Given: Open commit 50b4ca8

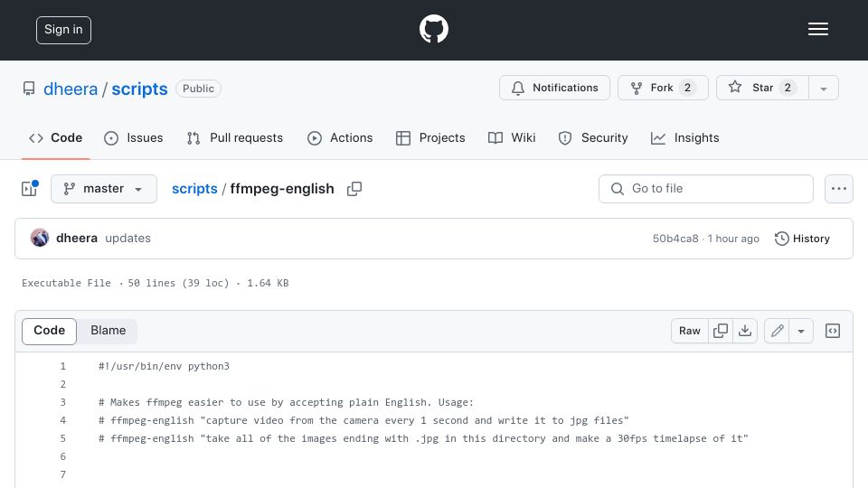Looking at the screenshot, I should [675, 239].
